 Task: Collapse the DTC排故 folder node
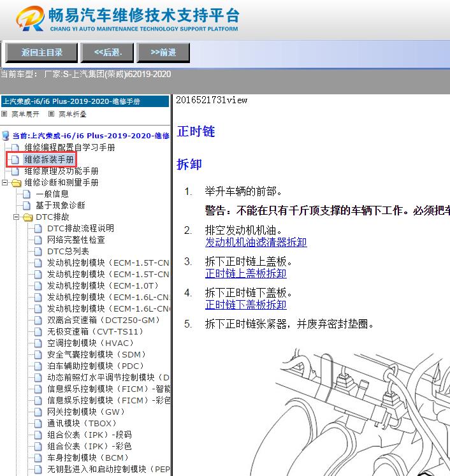tap(16, 217)
